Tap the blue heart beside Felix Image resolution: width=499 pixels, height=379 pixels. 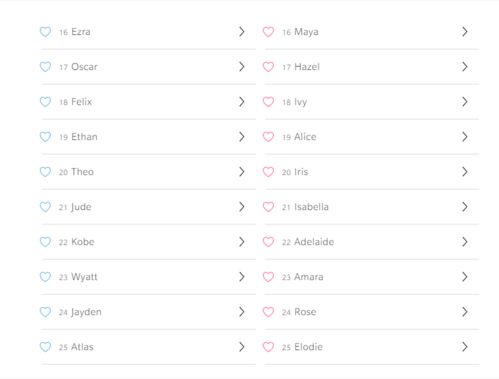45,102
